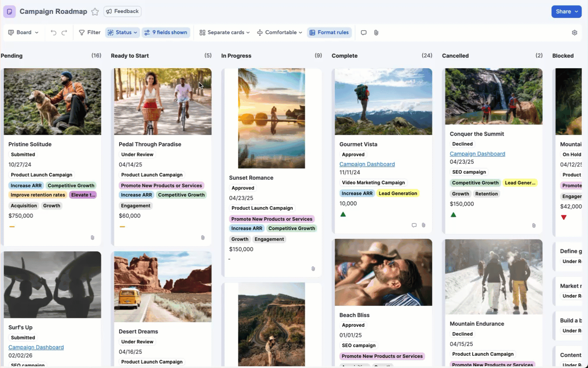Click the Lead Generation tag on Gourmet Vista

pyautogui.click(x=398, y=194)
